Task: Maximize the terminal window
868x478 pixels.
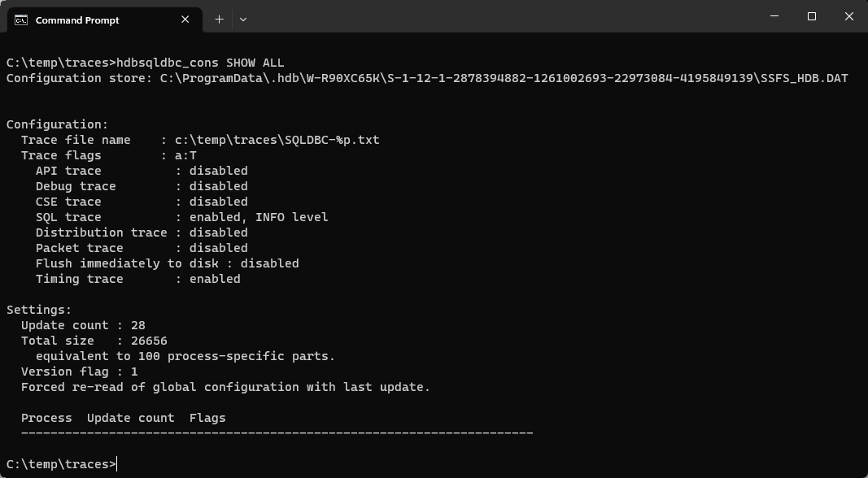Action: pyautogui.click(x=812, y=16)
